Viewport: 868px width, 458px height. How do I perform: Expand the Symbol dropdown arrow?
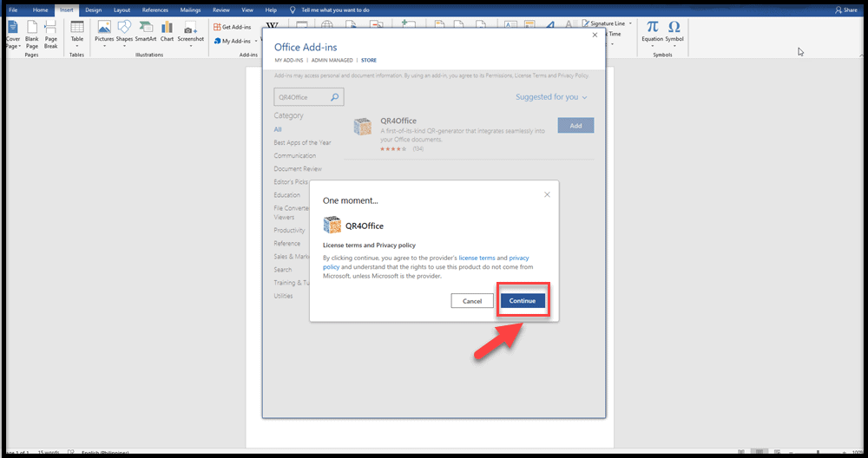pyautogui.click(x=674, y=47)
